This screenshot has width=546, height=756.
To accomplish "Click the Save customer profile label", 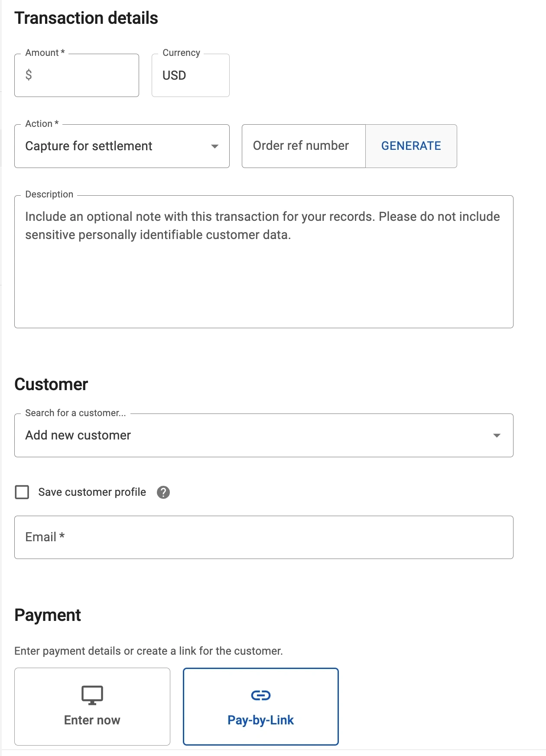I will click(x=92, y=492).
